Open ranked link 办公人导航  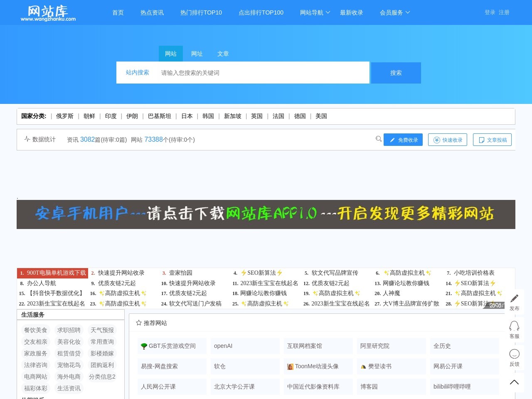(42, 283)
